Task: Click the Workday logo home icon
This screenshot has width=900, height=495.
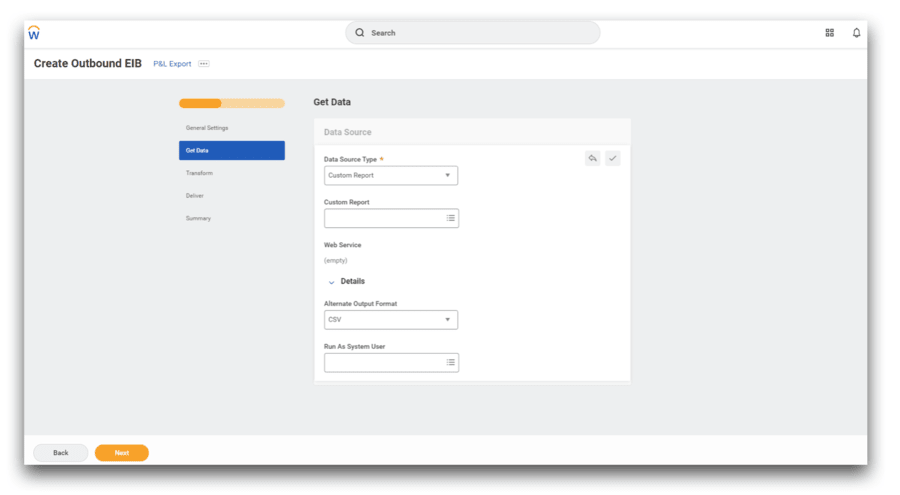Action: 34,33
